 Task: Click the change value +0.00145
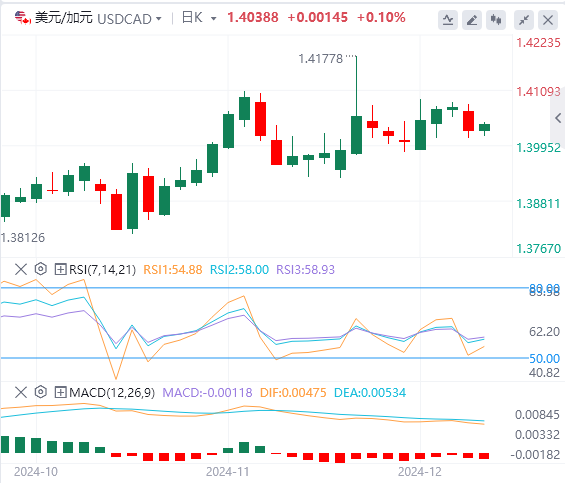tap(317, 17)
